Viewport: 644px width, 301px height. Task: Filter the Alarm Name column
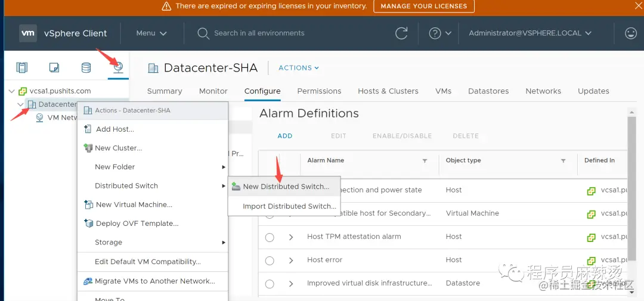[x=425, y=161]
